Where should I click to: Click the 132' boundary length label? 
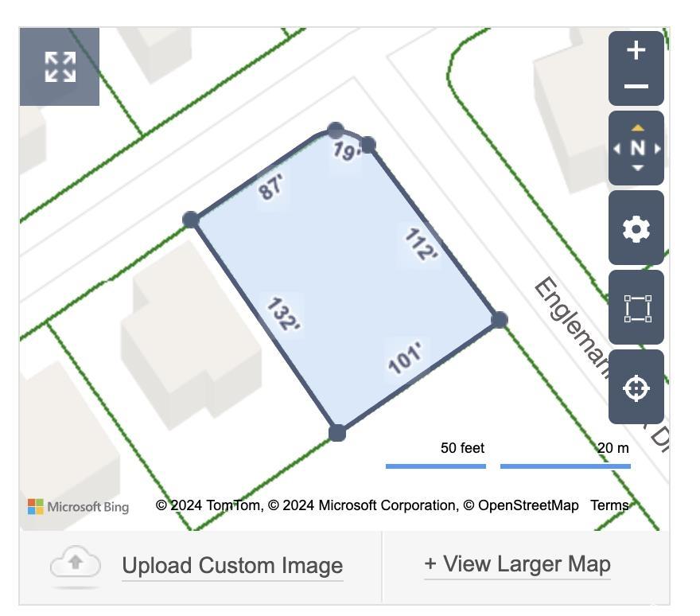[282, 314]
